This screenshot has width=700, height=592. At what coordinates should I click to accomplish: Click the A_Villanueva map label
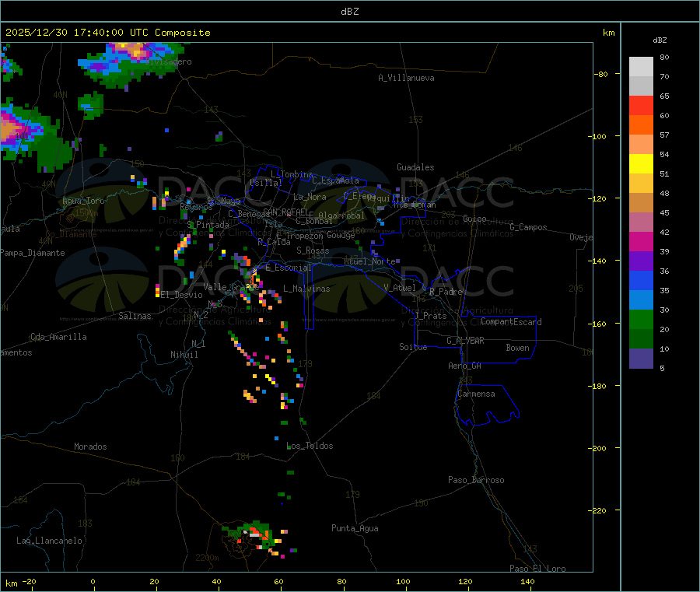(406, 78)
